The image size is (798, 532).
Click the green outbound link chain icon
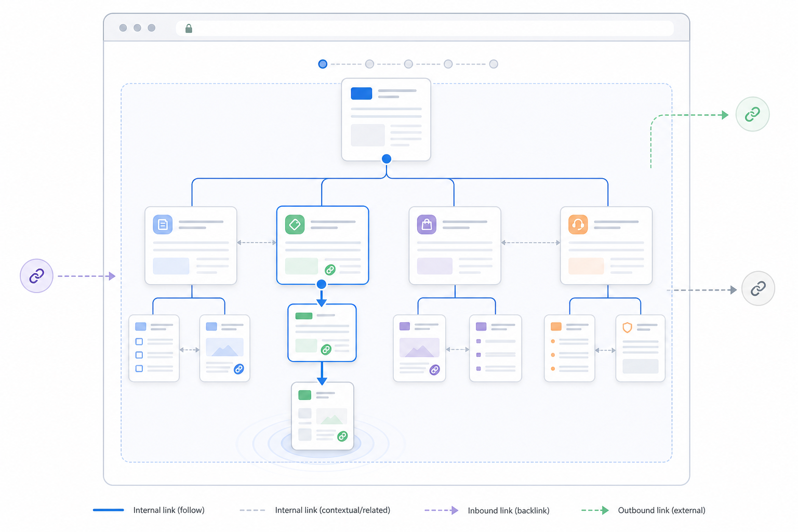(x=752, y=114)
